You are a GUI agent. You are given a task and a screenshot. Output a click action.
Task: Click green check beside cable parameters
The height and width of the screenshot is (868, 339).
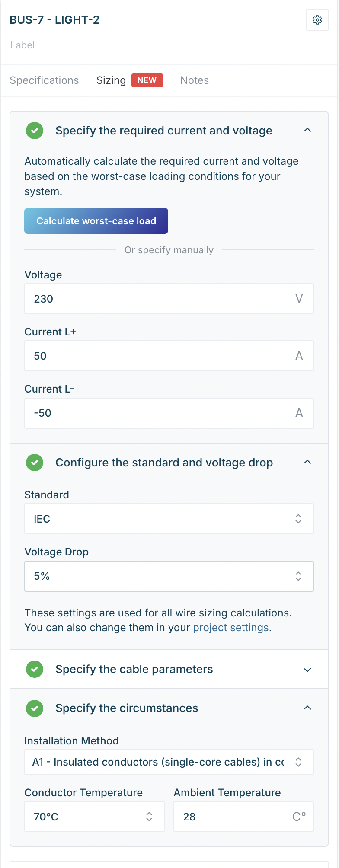coord(35,669)
